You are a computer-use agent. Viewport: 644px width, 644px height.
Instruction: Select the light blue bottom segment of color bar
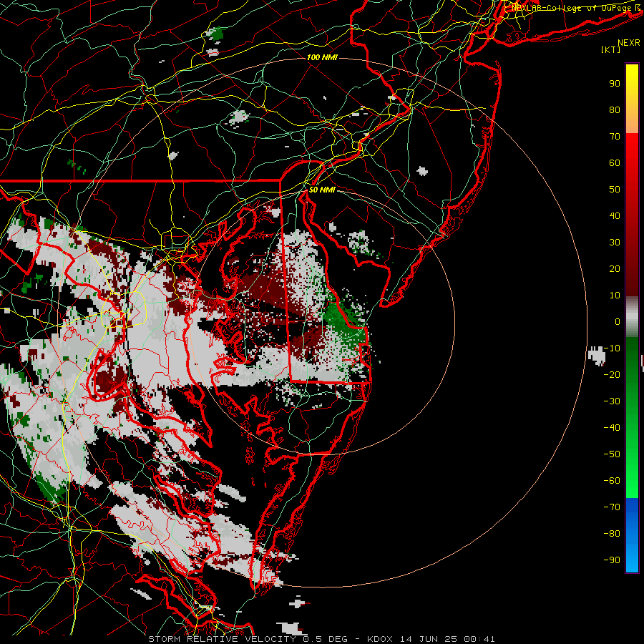click(632, 557)
